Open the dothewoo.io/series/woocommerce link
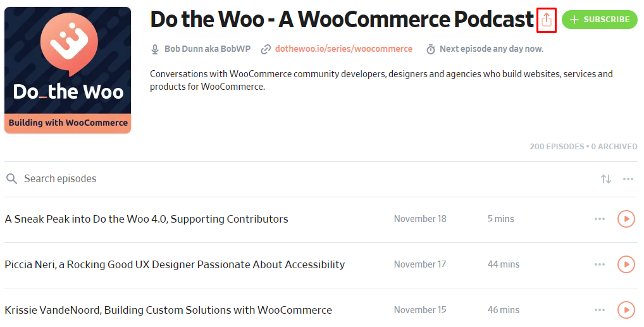Screen dimensions: 644x327 [x=344, y=49]
